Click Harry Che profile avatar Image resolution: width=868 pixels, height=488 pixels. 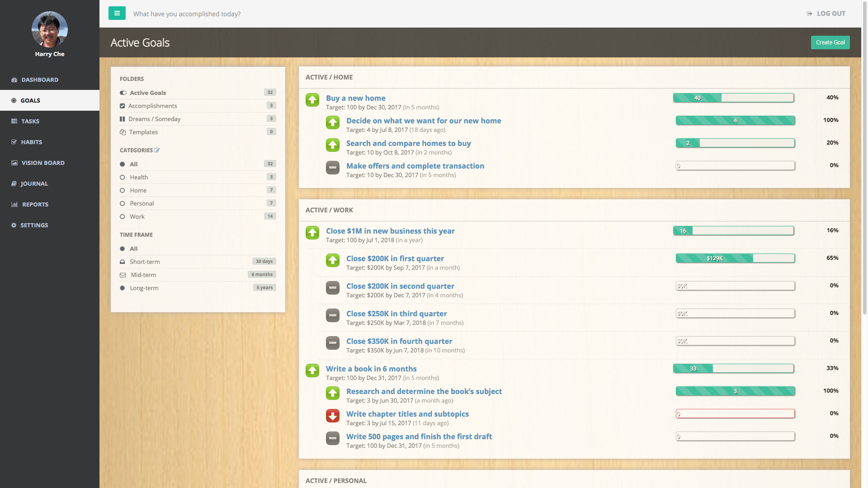(x=50, y=30)
